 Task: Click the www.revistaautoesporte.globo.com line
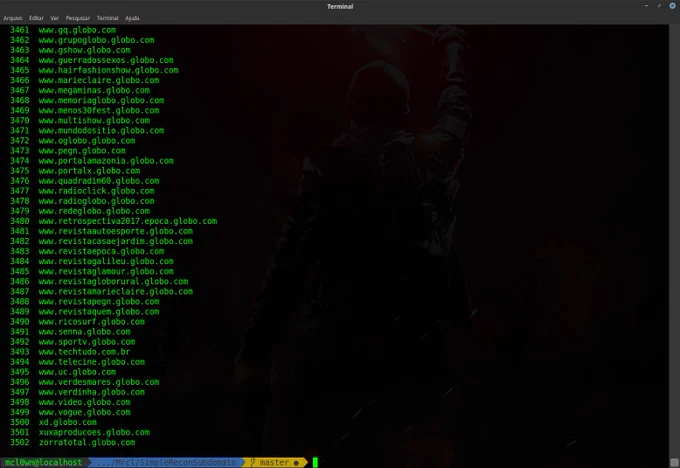pos(116,231)
